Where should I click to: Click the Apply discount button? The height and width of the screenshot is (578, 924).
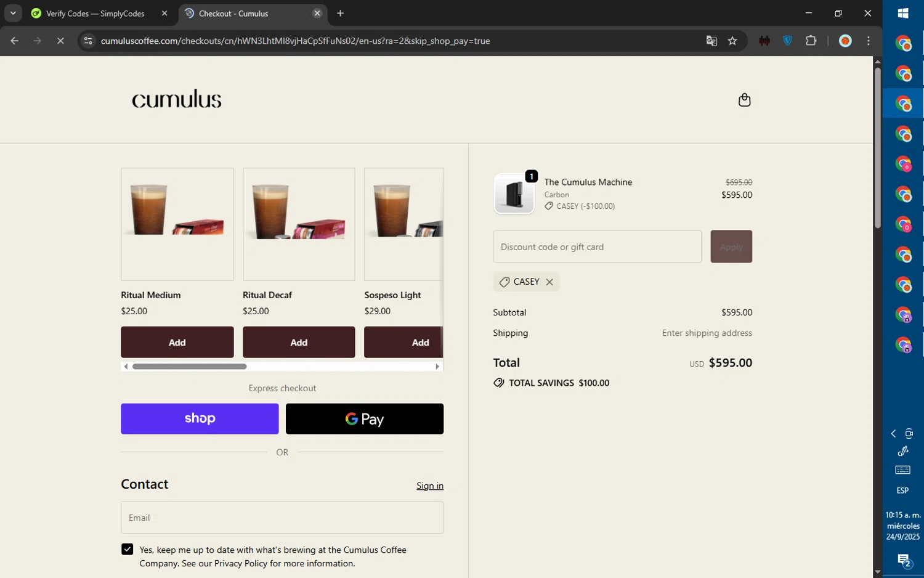(731, 246)
